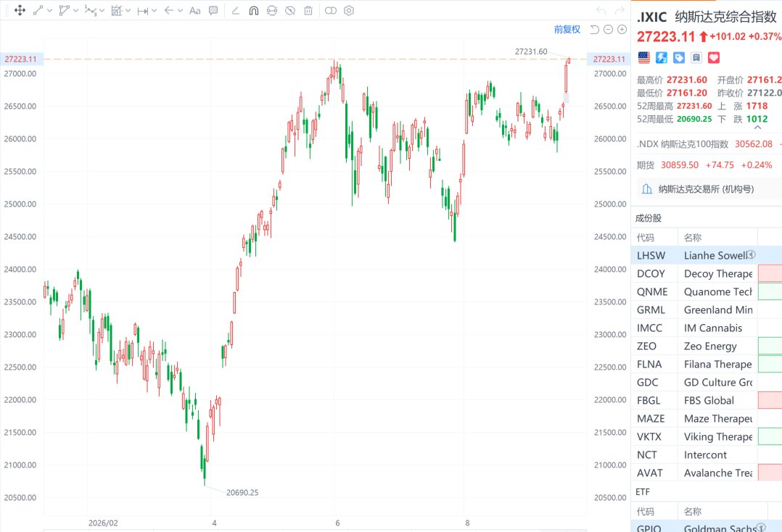
Task: Expand the line tool dropdown arrow
Action: pyautogui.click(x=49, y=10)
